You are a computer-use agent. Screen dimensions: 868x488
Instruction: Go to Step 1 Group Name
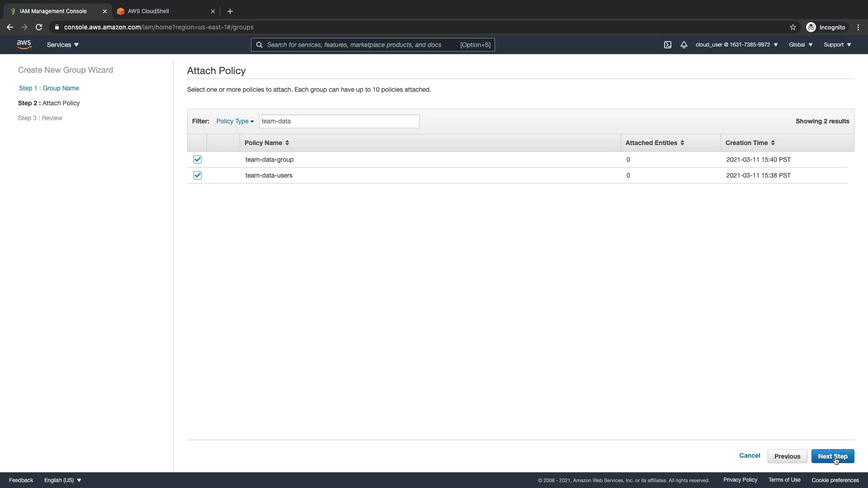(x=49, y=88)
